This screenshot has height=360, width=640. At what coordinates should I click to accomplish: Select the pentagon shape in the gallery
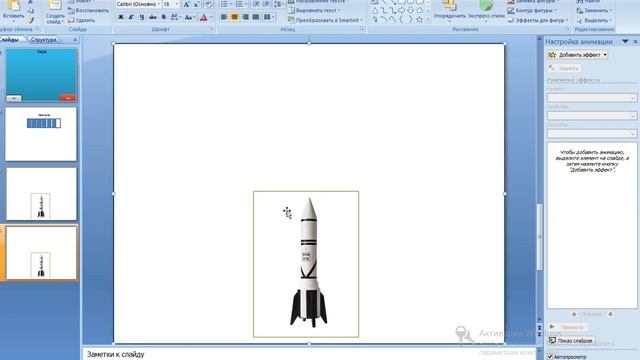[420, 11]
